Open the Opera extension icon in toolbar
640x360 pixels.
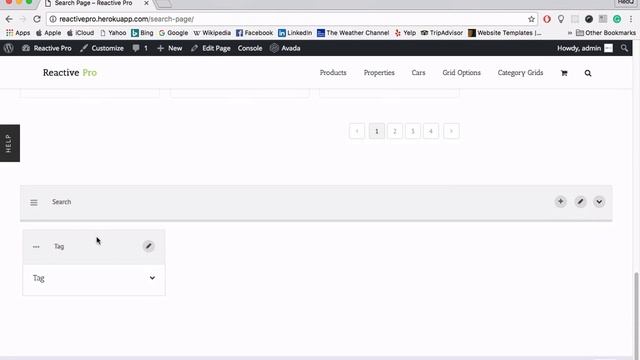[547, 19]
